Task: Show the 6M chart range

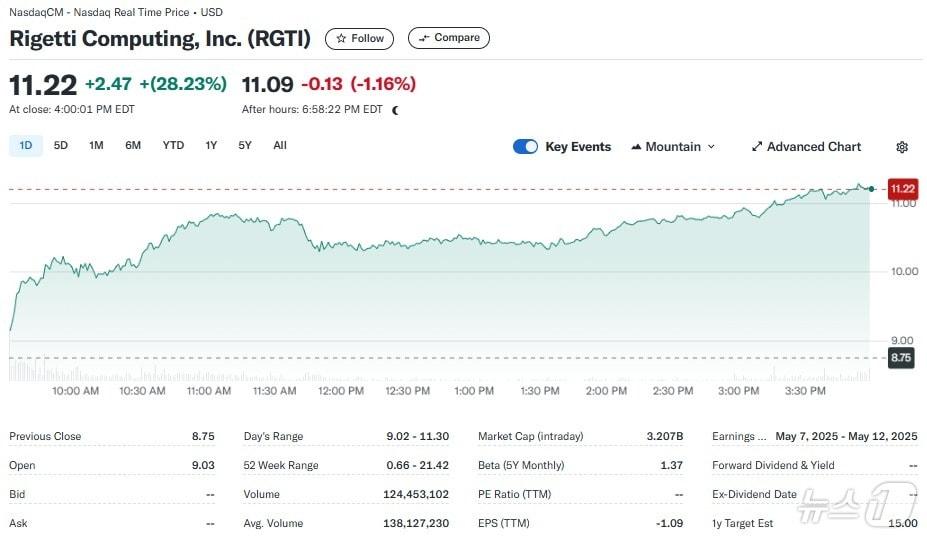Action: coord(133,146)
